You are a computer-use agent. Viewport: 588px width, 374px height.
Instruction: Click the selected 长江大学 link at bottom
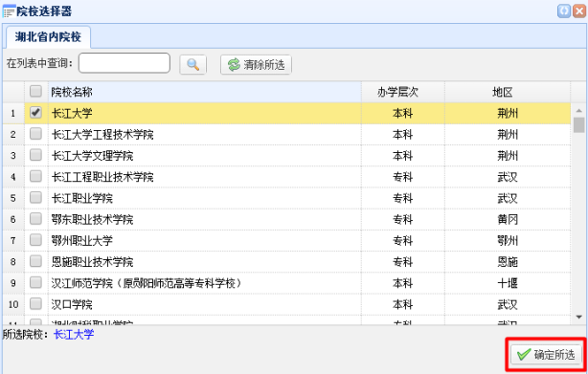(x=74, y=334)
